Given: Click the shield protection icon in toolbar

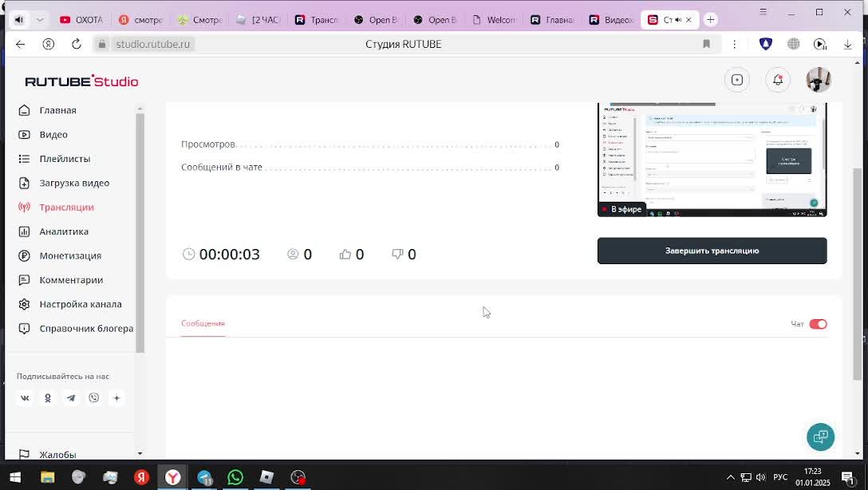Looking at the screenshot, I should click(766, 45).
